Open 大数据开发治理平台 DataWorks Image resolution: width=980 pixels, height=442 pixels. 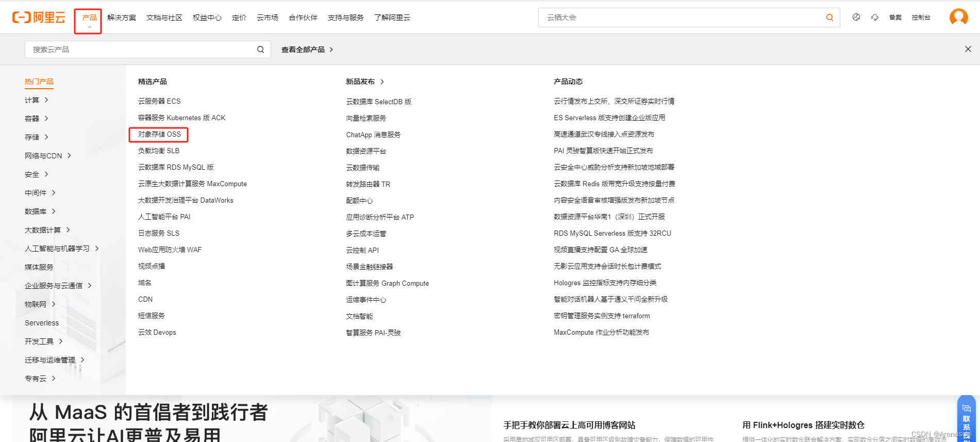point(186,200)
